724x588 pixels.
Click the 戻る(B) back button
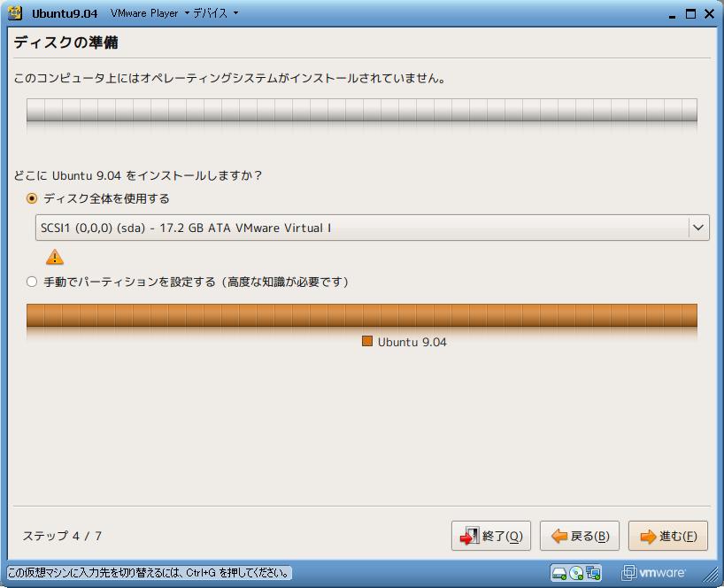[580, 536]
